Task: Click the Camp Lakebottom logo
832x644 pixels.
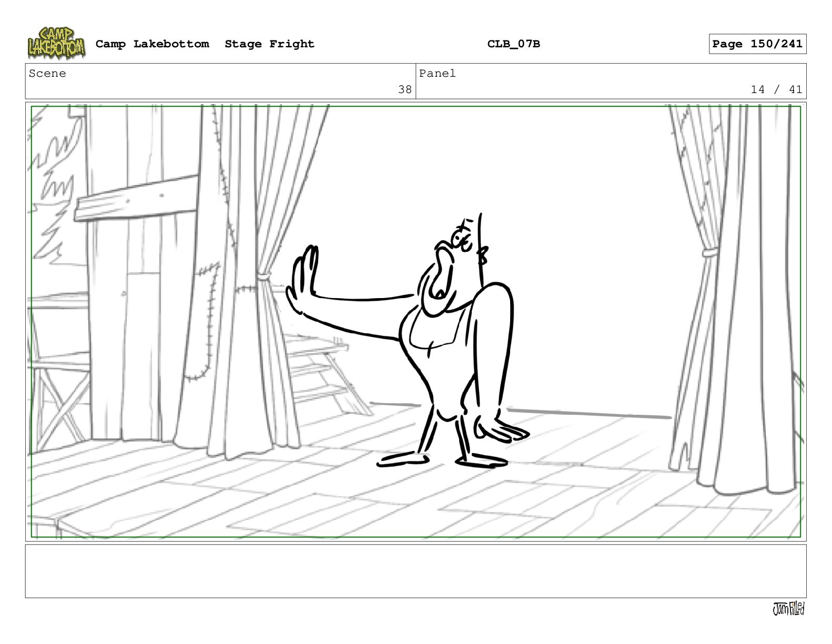Action: 56,43
